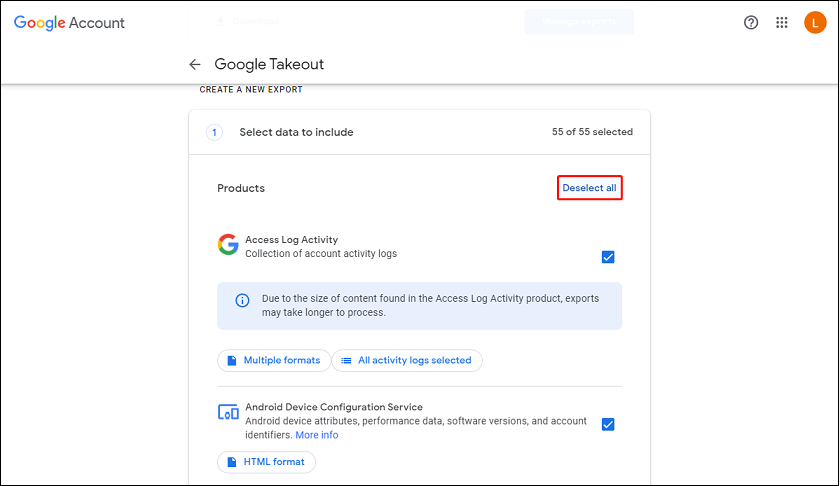
Task: Click the 'Access Log Activity' title text
Action: (x=291, y=240)
